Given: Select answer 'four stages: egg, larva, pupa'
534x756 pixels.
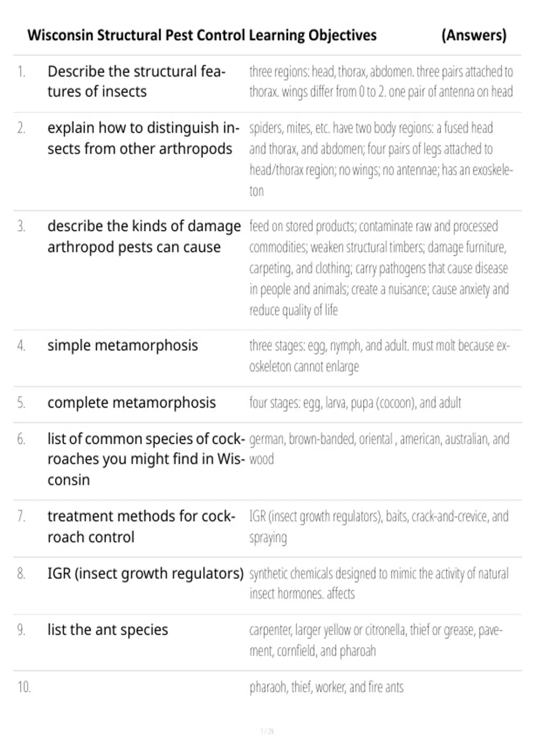Looking at the screenshot, I should pyautogui.click(x=355, y=403).
